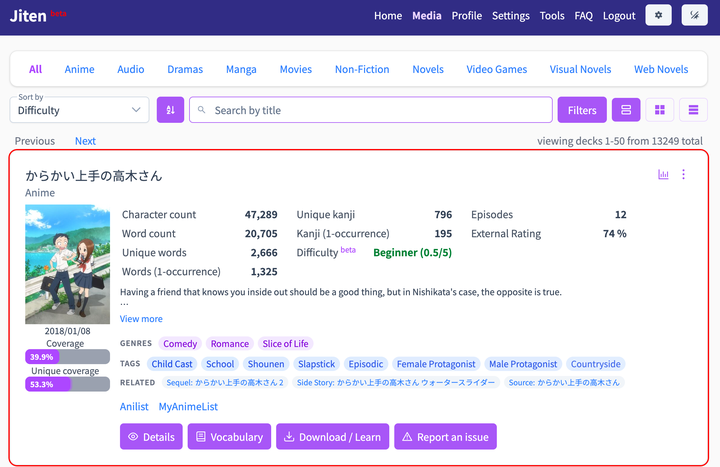
Task: Open three-dot options menu for the deck
Action: coord(683,174)
